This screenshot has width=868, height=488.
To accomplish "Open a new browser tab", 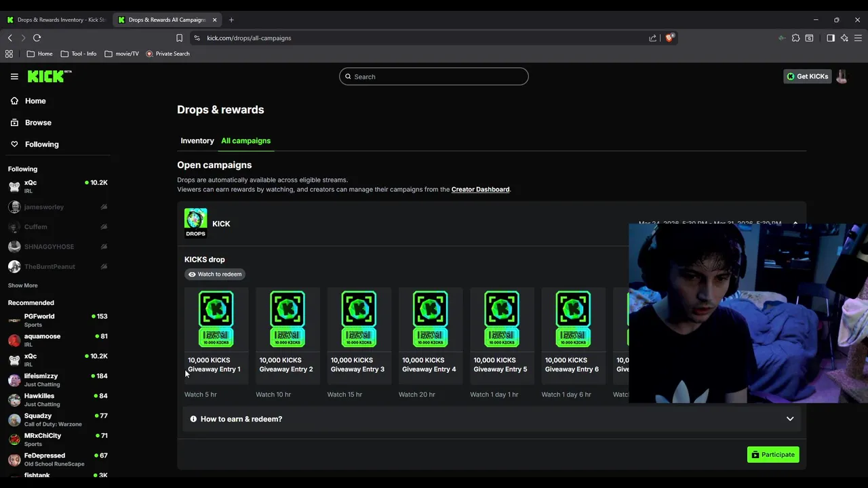I will [231, 20].
